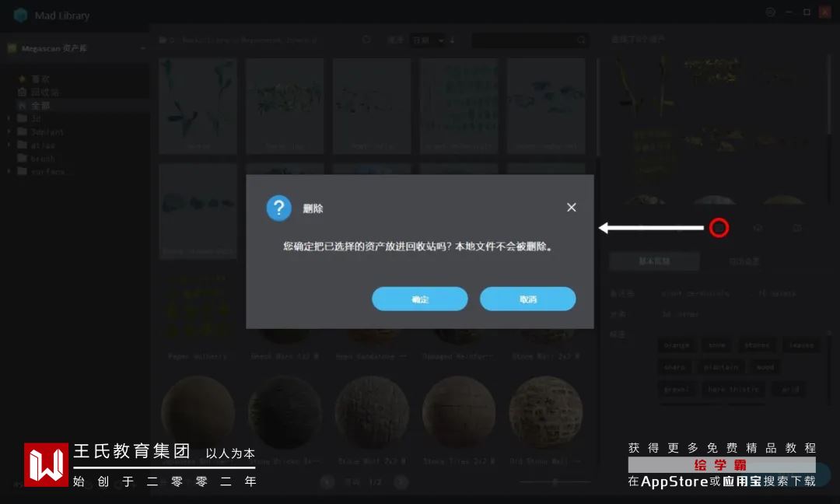Go to the next page arrow
Viewport: 840px width, 504px height.
tap(401, 482)
